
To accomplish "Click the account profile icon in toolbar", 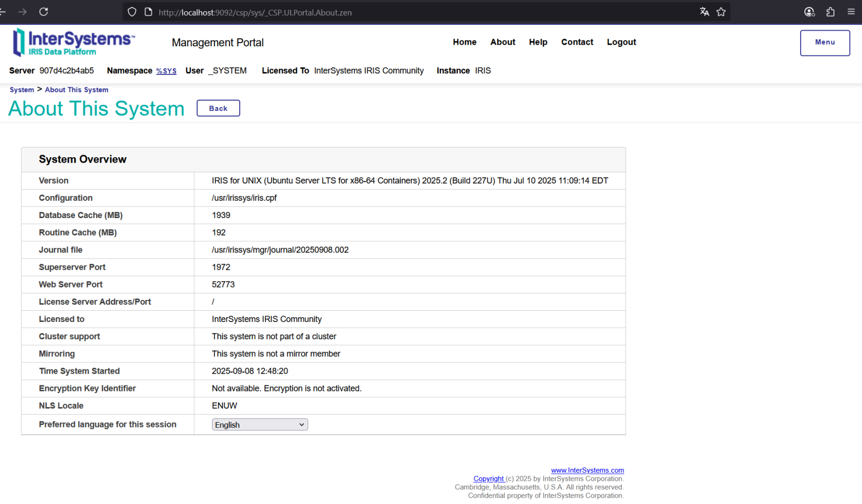I will (x=809, y=12).
